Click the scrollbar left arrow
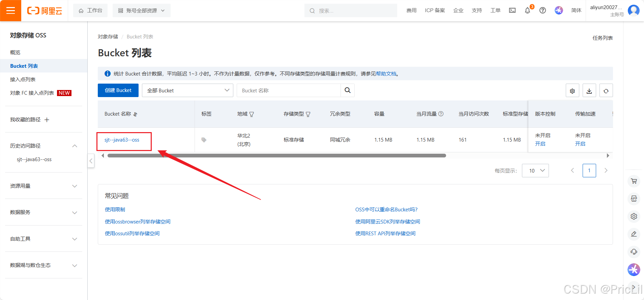Viewport: 644px width, 300px height. 103,155
